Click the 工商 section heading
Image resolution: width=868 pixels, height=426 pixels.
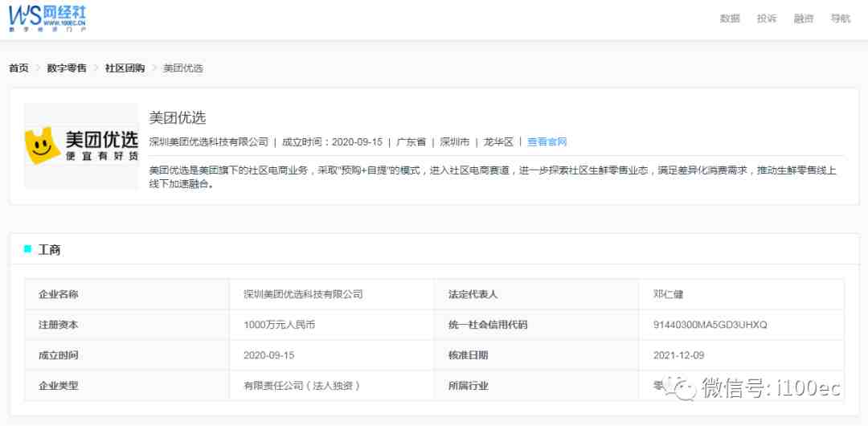coord(49,250)
